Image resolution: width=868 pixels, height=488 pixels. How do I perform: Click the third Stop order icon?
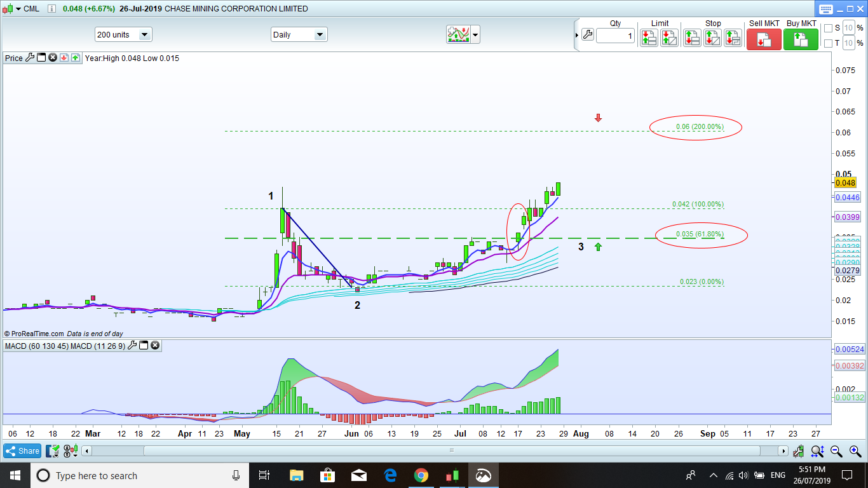(x=733, y=38)
